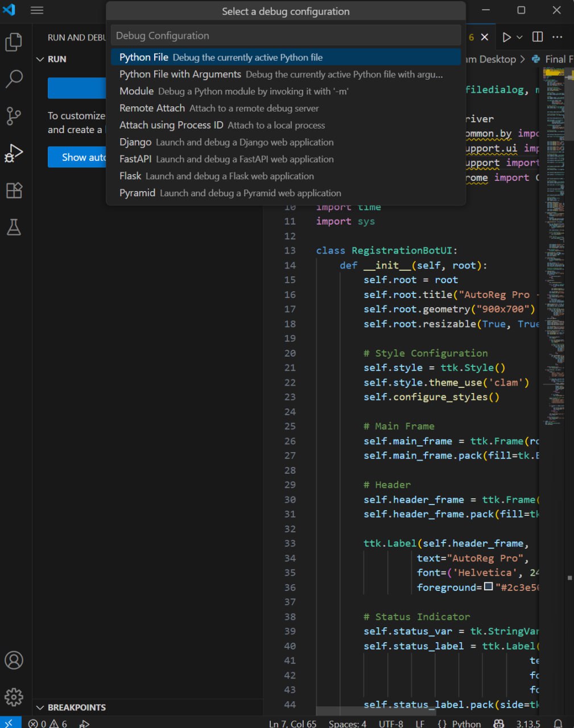Open the Accounts menu icon
574x728 pixels.
point(14,660)
